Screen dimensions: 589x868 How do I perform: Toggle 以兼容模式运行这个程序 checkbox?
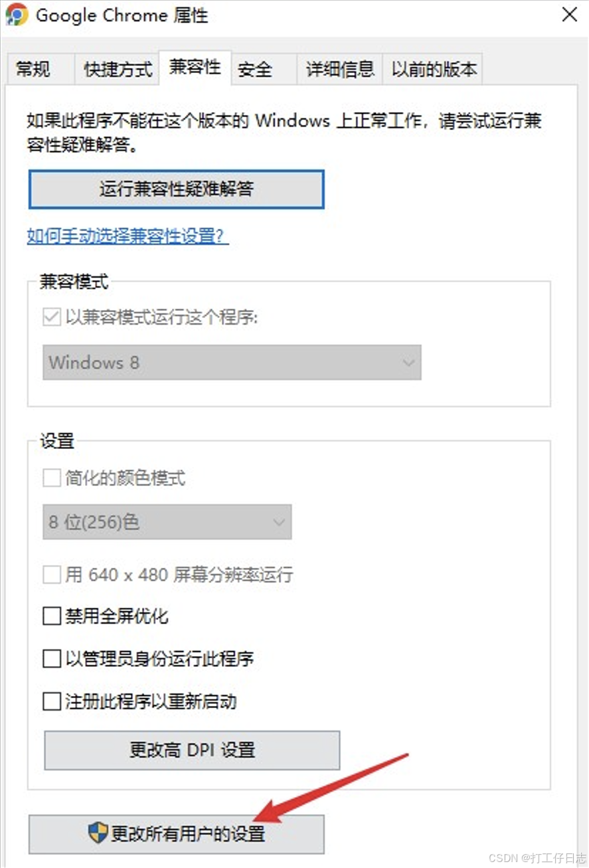click(x=51, y=317)
